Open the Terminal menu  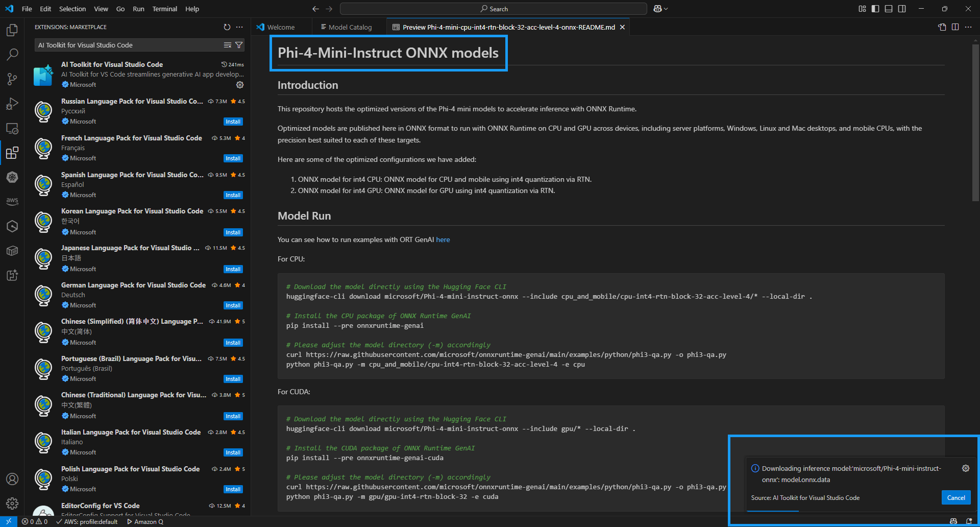coord(164,9)
